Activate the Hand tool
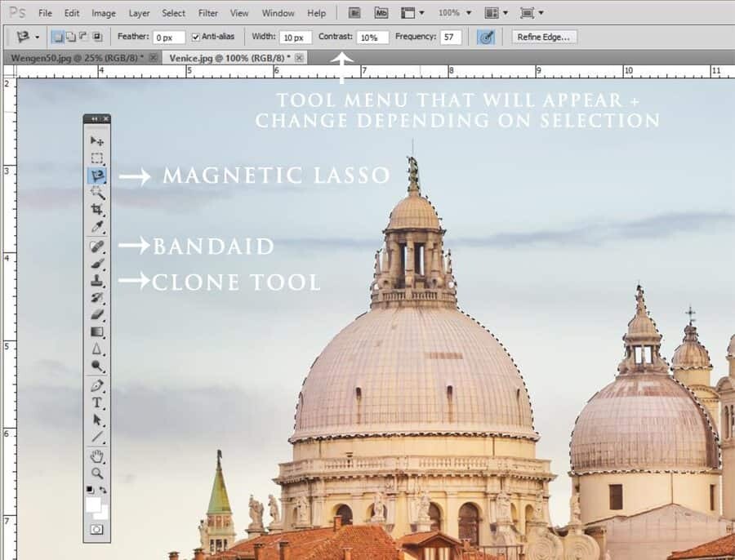 click(97, 456)
